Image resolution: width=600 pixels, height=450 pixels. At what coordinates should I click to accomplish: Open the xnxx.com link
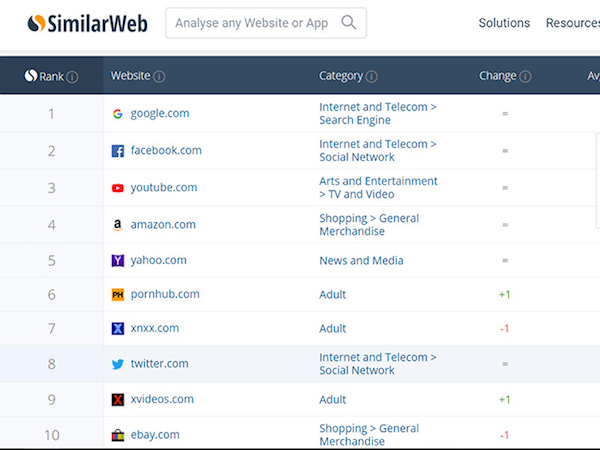pos(155,328)
